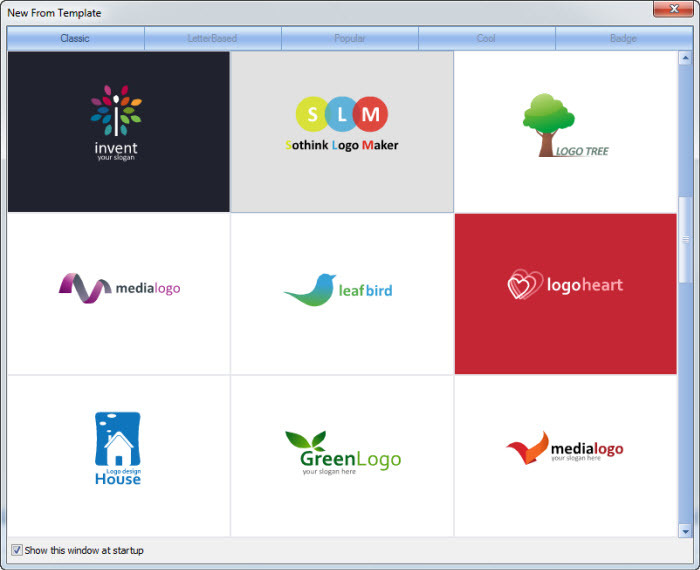Pick the red logoheart template
Screen dimensions: 700x570
pos(566,294)
